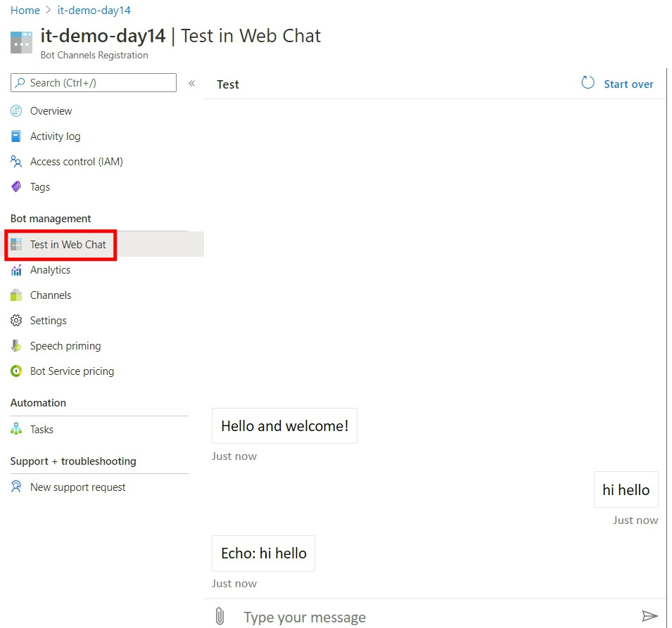The height and width of the screenshot is (628, 672).
Task: Click the paperclip attachment icon
Action: 220,616
